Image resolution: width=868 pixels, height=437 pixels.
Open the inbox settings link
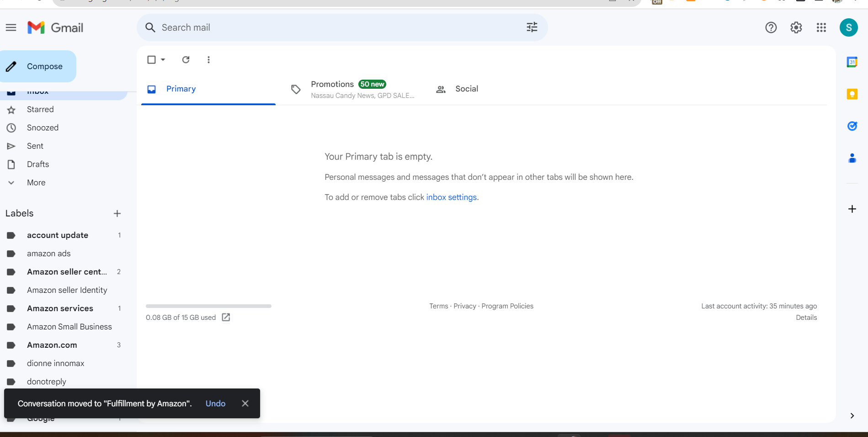[452, 197]
